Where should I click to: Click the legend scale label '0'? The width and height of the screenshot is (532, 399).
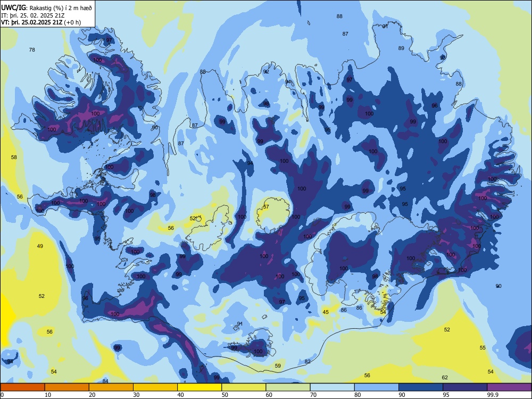click(2, 395)
